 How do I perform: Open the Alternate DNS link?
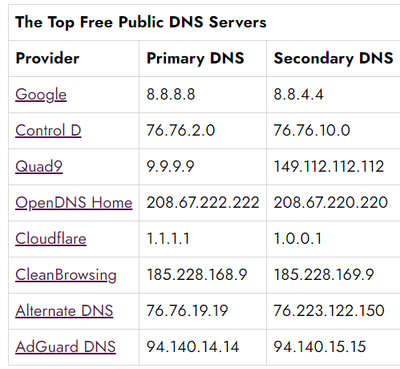click(x=64, y=311)
